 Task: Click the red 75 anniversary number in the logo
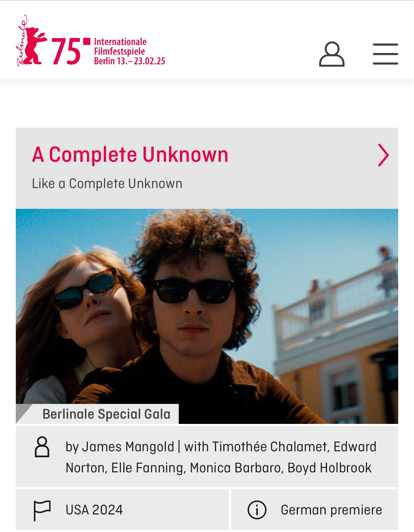pyautogui.click(x=66, y=52)
